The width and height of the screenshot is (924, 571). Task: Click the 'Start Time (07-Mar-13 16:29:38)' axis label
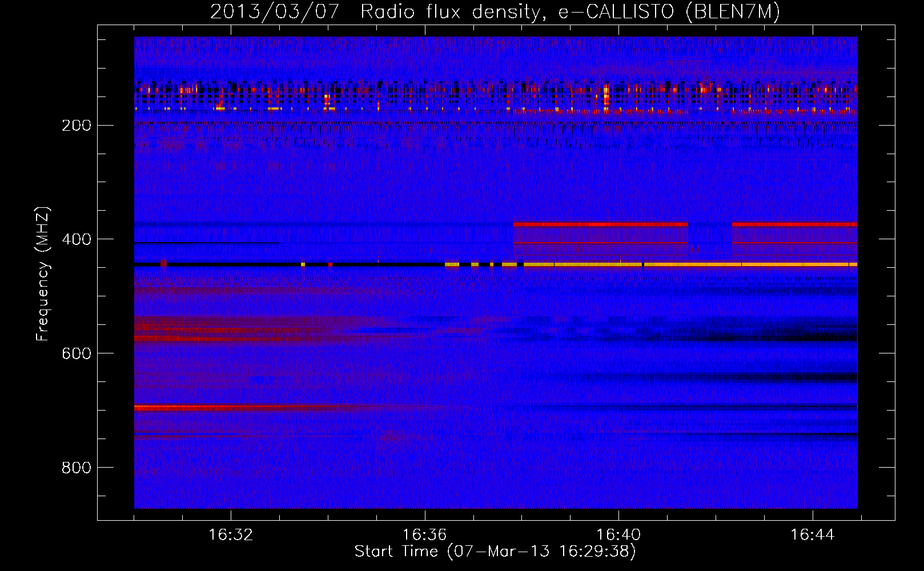[x=495, y=552]
